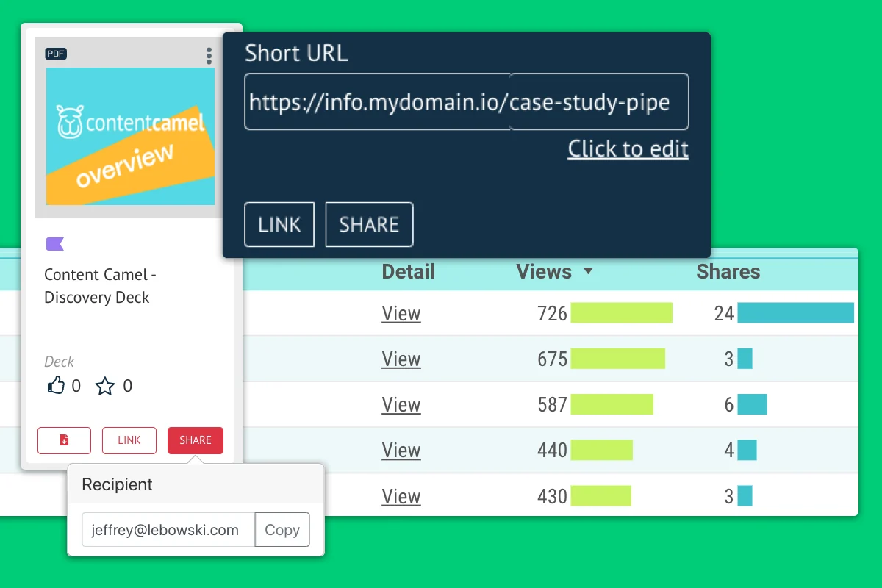Click the Shares column header
Screen dimensions: 882x588
(728, 271)
